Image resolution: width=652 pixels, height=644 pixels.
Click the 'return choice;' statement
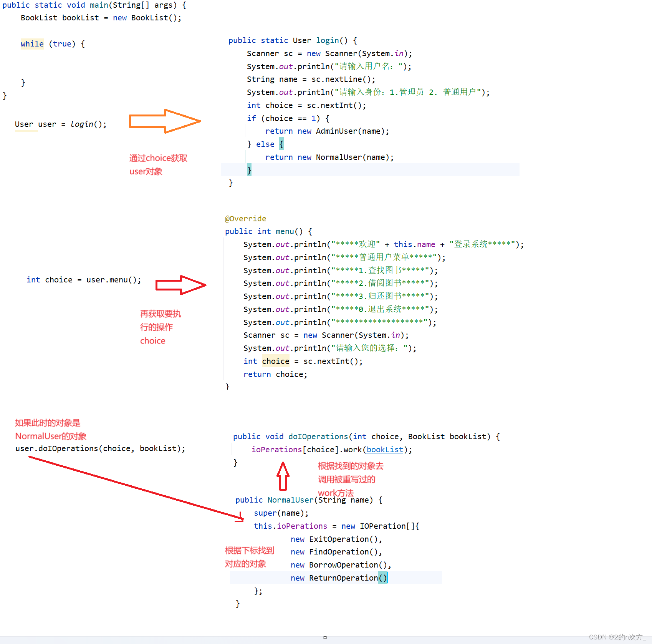(275, 374)
